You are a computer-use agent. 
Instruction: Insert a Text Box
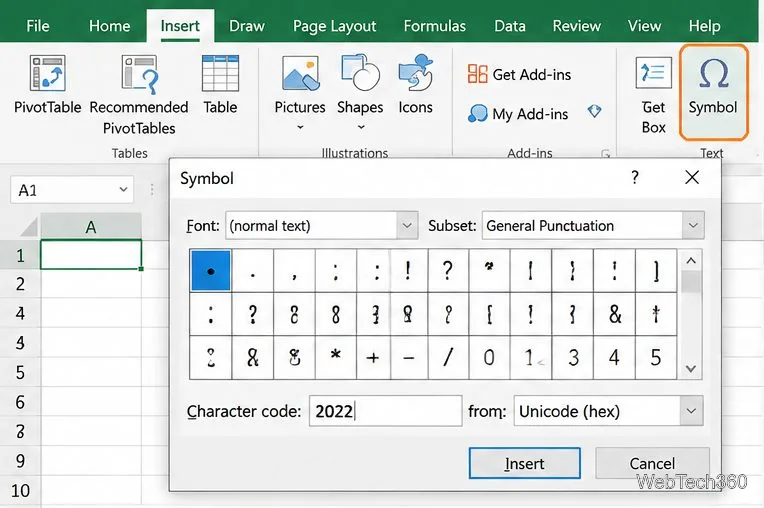tap(653, 95)
